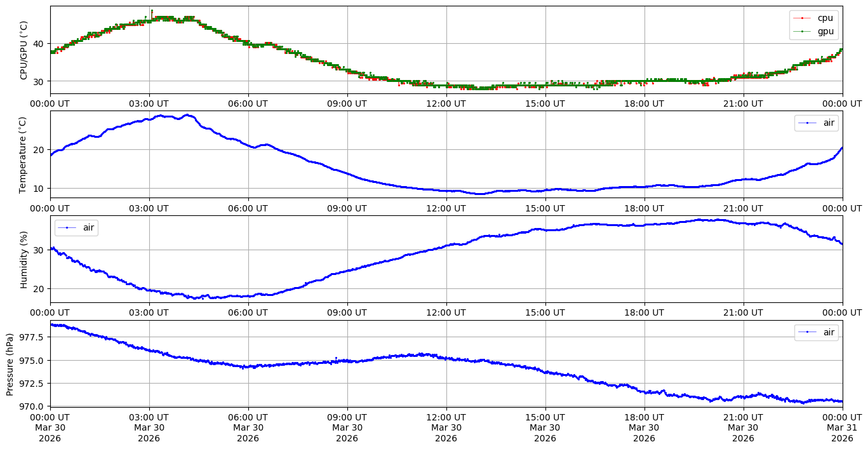
Task: Select the red cpu legend line marker
Action: tap(803, 18)
